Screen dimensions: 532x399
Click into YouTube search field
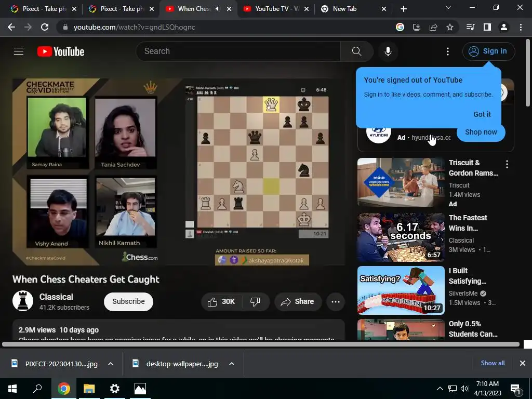tap(238, 51)
